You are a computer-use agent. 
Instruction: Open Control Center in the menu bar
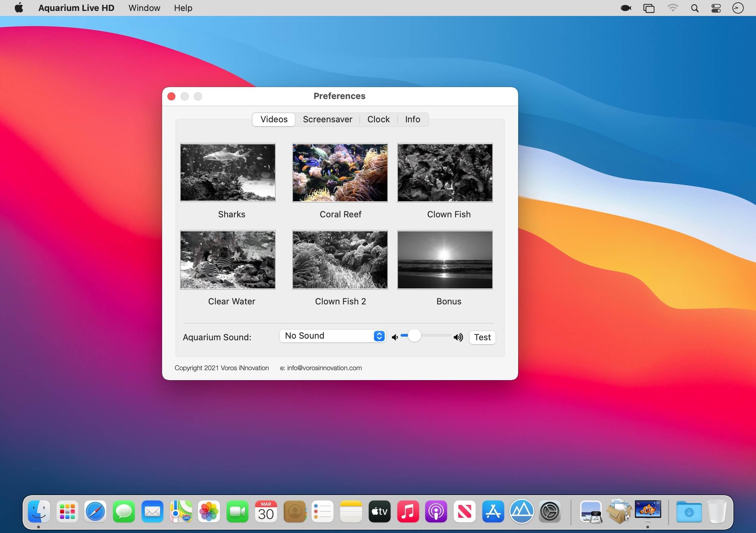[x=716, y=8]
